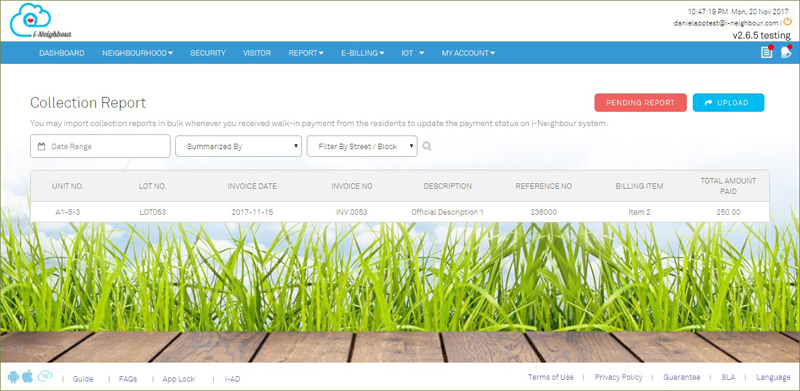
Task: Open the My Account menu
Action: tap(468, 53)
